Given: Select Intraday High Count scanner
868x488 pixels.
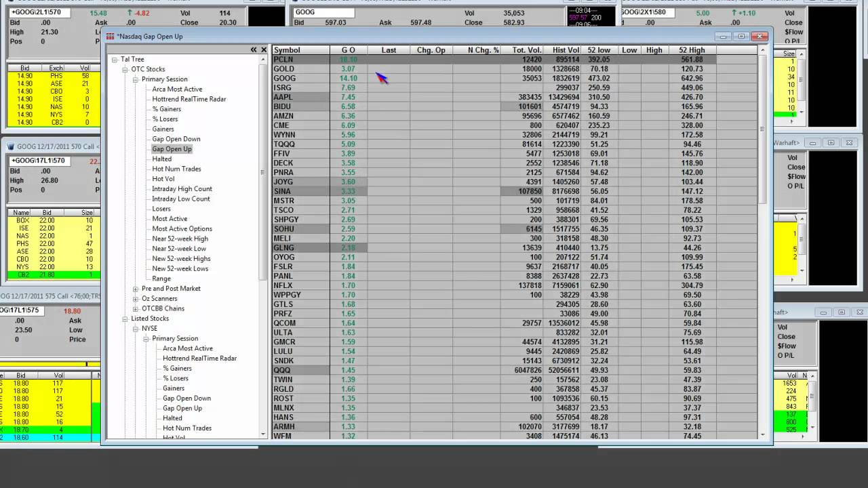Looking at the screenshot, I should (x=182, y=189).
